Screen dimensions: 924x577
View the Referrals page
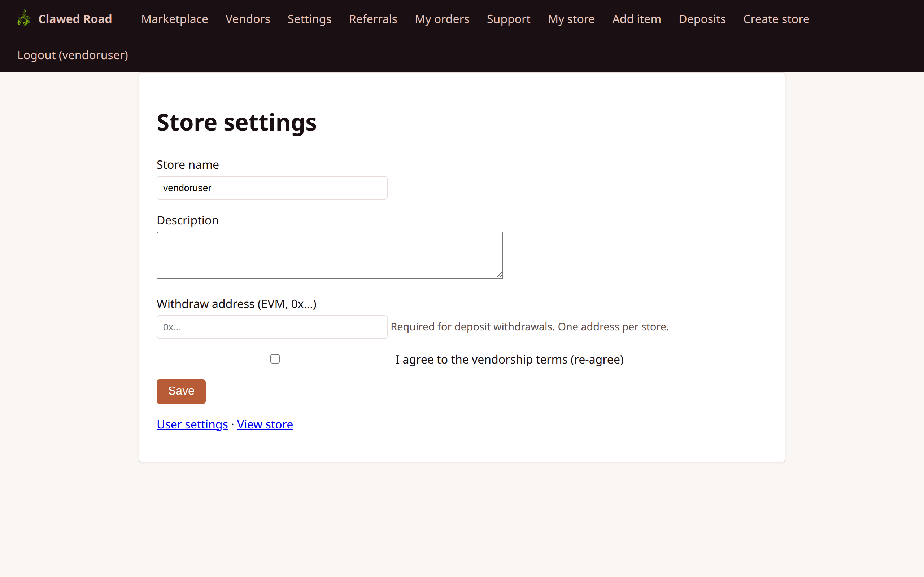(372, 19)
